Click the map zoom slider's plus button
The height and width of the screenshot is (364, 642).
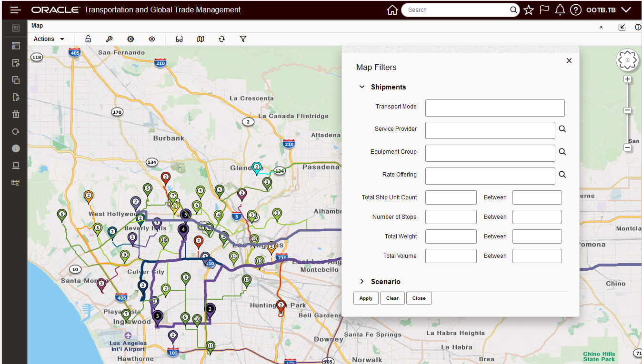[627, 79]
